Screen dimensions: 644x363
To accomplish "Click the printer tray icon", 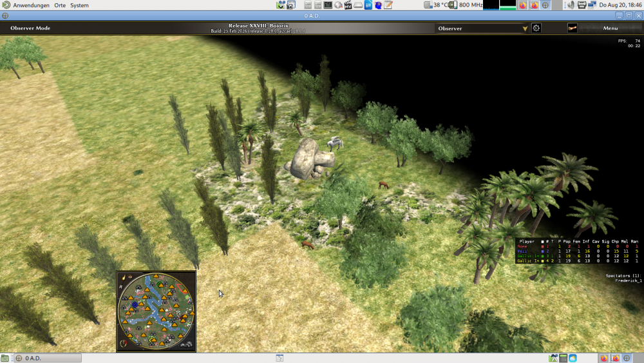I will click(582, 5).
